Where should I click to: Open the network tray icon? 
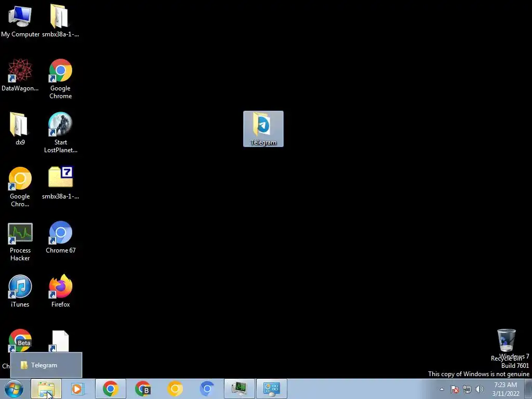coord(467,389)
